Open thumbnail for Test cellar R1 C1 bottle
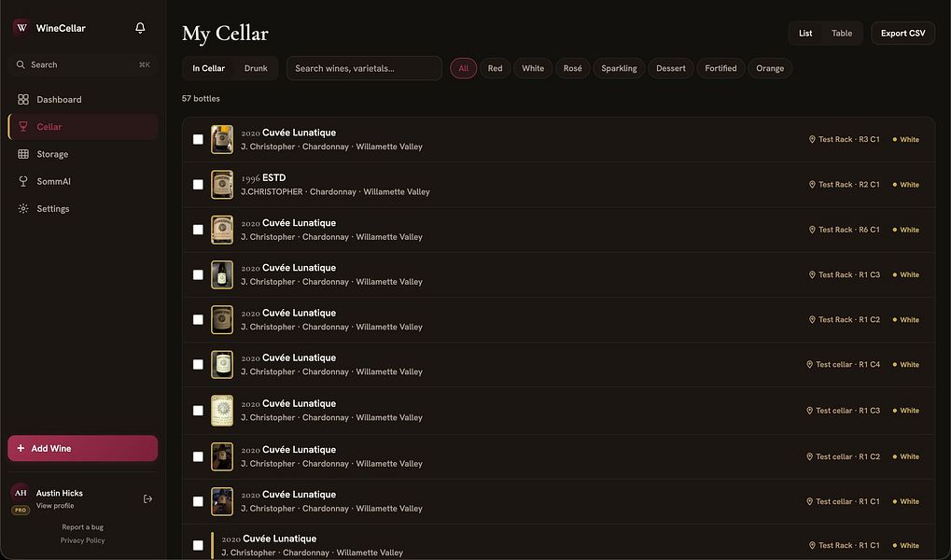951x560 pixels. tap(222, 502)
